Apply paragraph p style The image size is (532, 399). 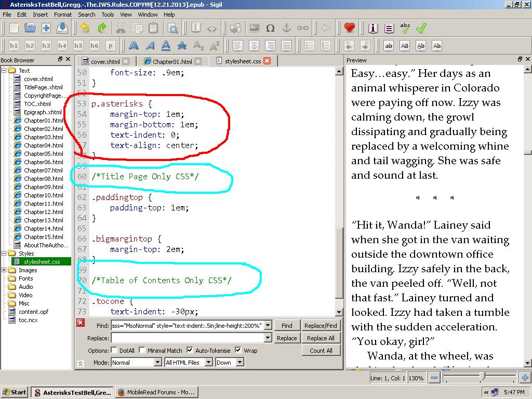[x=110, y=46]
